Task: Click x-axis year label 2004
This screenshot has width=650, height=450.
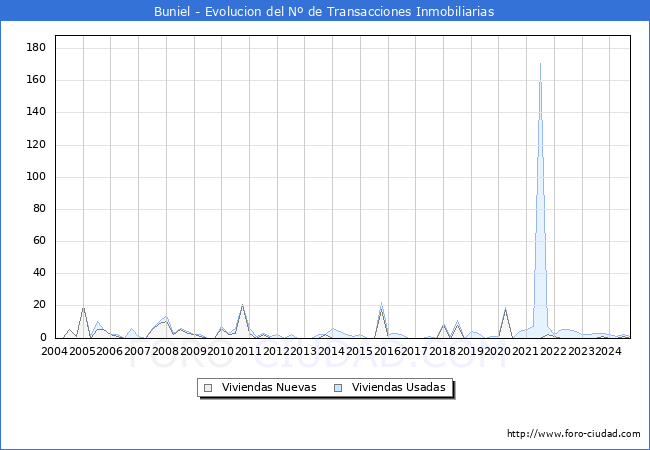Action: 55,351
